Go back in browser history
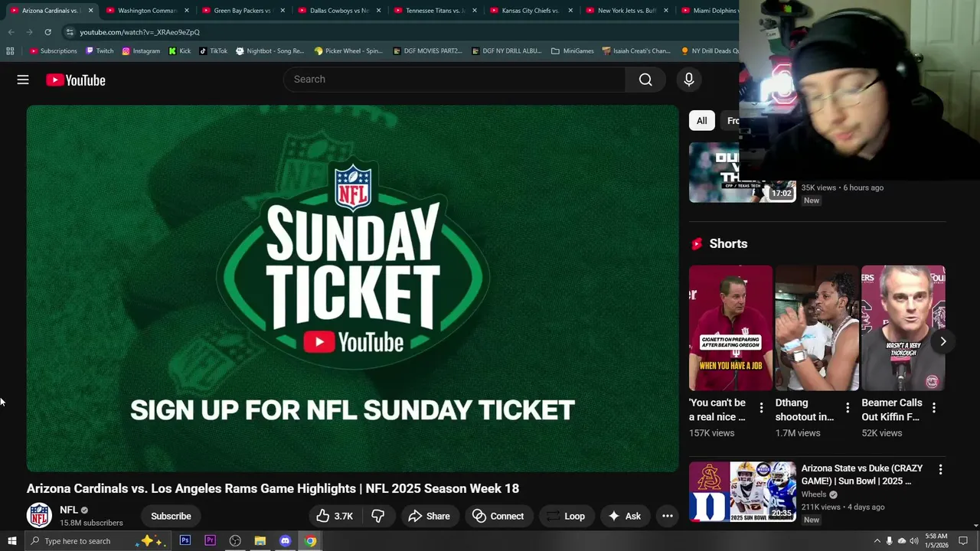Screen dimensions: 980x551 point(11,32)
